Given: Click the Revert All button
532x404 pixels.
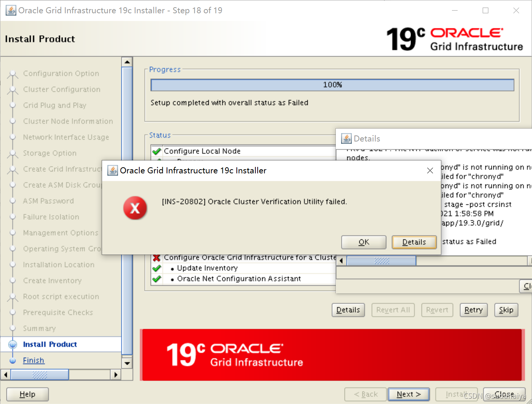Looking at the screenshot, I should coord(393,310).
